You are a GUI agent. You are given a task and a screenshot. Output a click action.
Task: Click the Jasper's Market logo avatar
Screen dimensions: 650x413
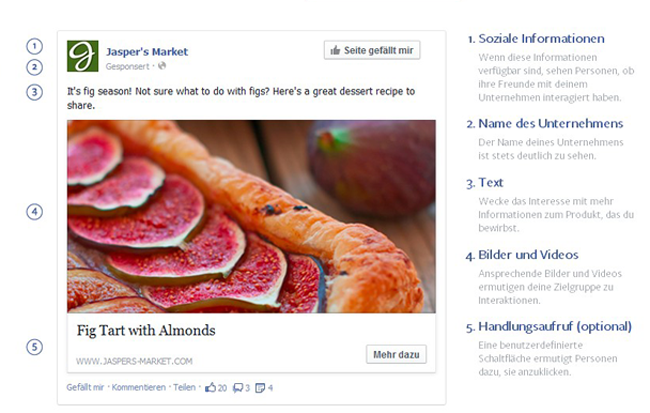(x=83, y=56)
